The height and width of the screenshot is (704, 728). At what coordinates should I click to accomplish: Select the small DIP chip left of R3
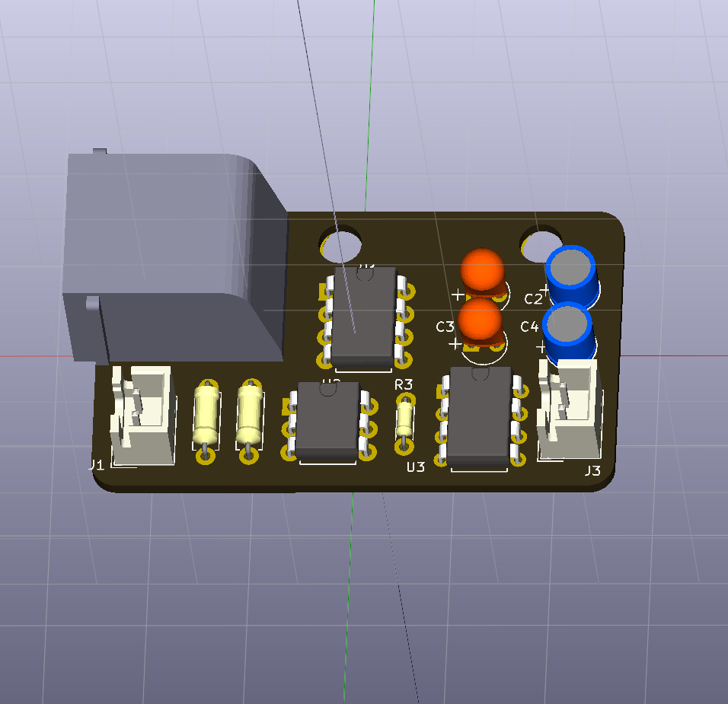click(x=327, y=419)
